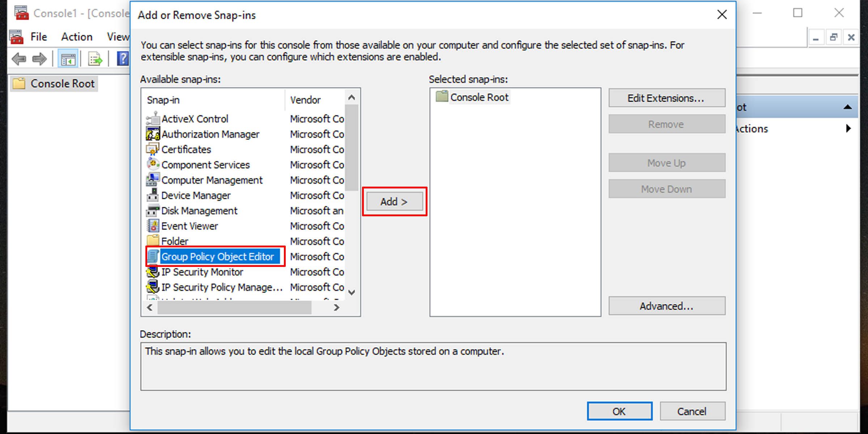The image size is (868, 434).
Task: Click the IP Security Monitor icon
Action: (x=153, y=272)
